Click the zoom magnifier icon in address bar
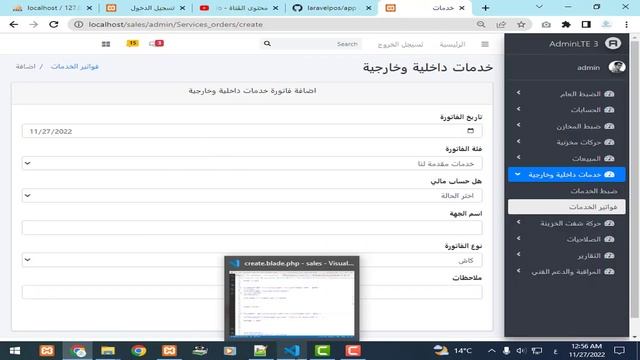 [481, 24]
